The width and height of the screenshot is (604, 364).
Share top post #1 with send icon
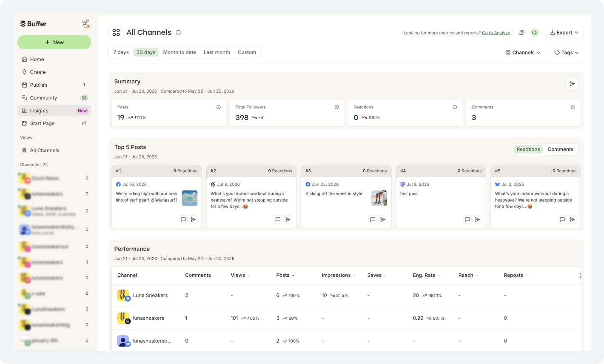[x=194, y=219]
